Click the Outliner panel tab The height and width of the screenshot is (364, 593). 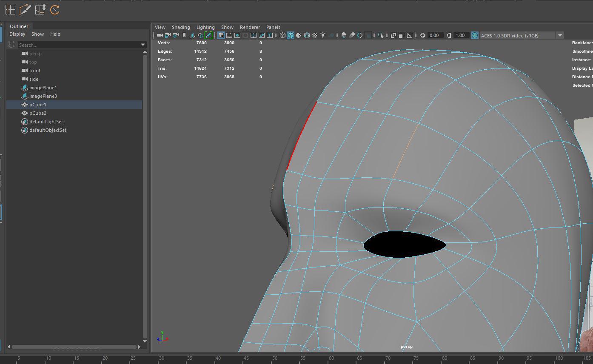click(x=19, y=26)
